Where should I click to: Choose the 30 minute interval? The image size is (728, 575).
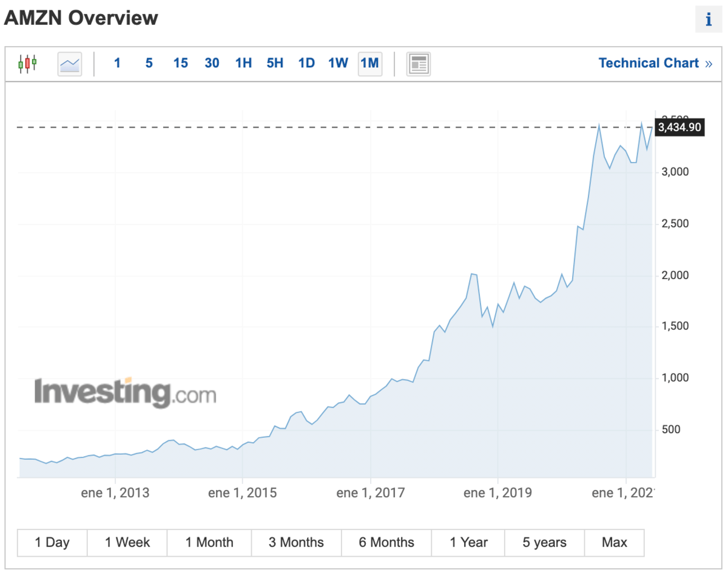tap(212, 63)
